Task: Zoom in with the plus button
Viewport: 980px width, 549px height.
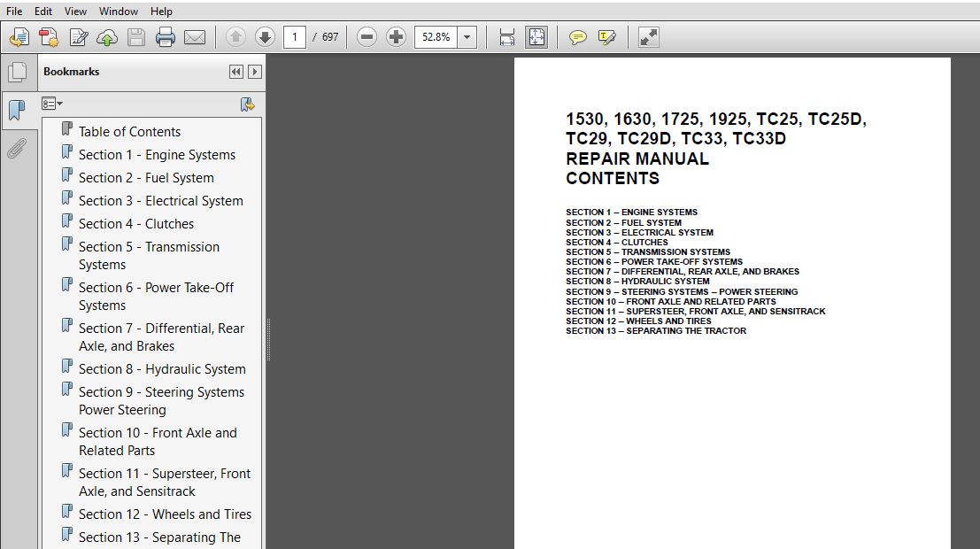Action: pyautogui.click(x=396, y=37)
